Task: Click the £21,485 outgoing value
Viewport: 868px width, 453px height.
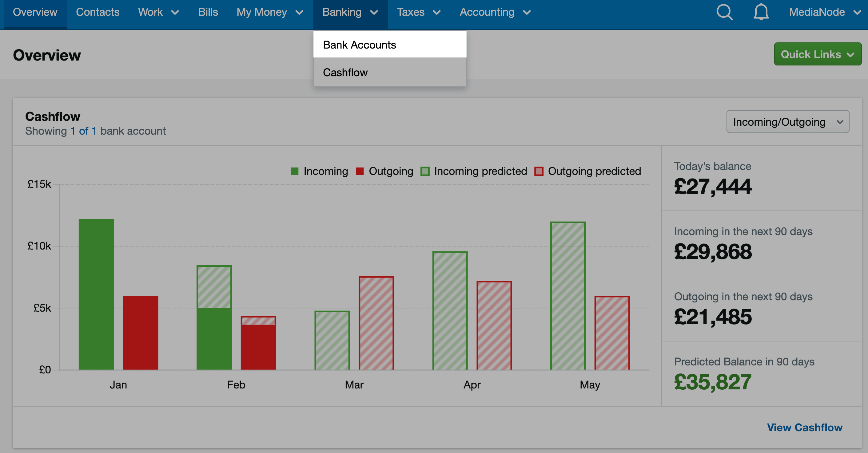Action: tap(713, 317)
